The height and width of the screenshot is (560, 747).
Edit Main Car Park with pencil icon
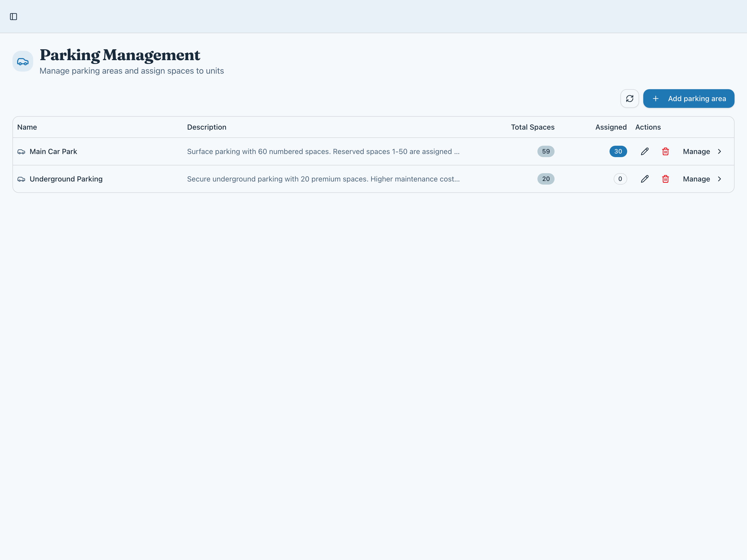coord(645,152)
